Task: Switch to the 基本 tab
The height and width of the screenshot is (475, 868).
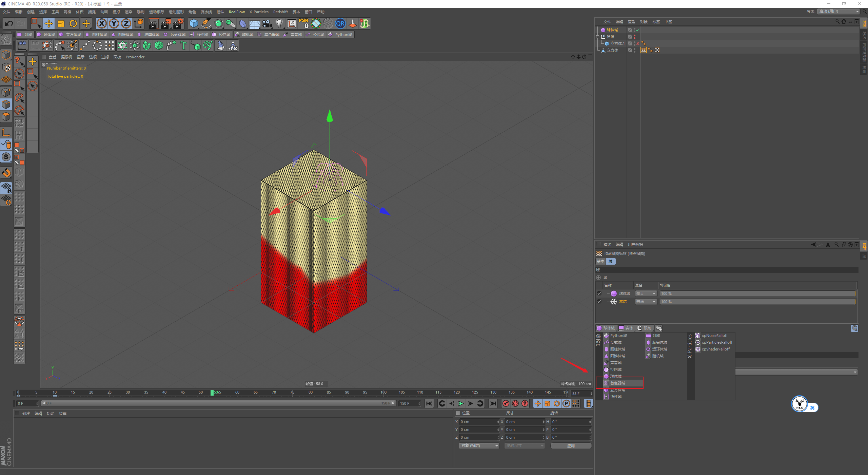Action: [x=600, y=261]
